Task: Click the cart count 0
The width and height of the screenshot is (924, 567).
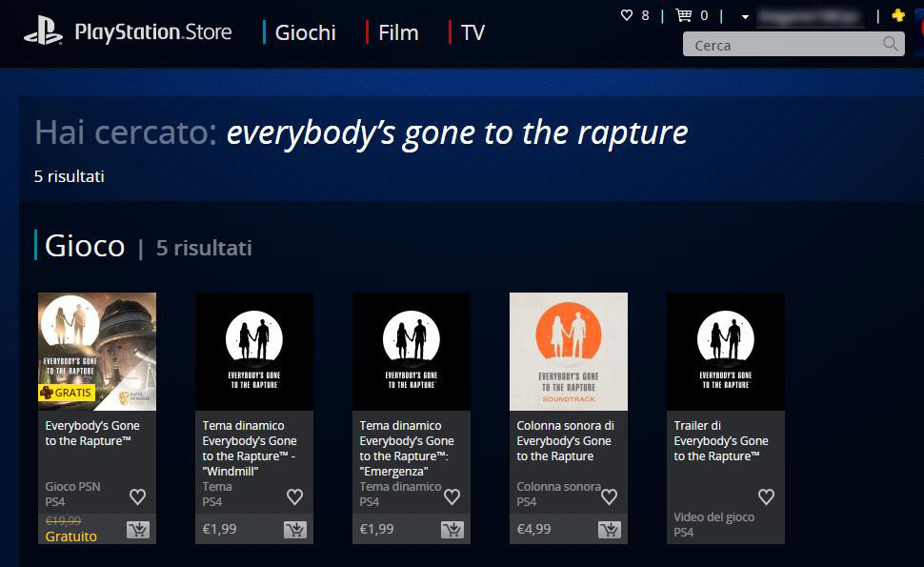Action: [704, 15]
